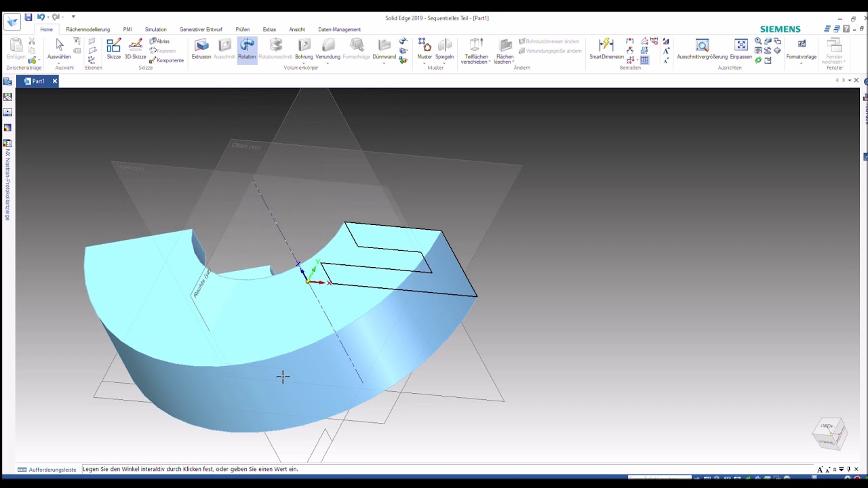Open the 3D-Skizze tool
Screen dimensions: 868x488
point(135,49)
